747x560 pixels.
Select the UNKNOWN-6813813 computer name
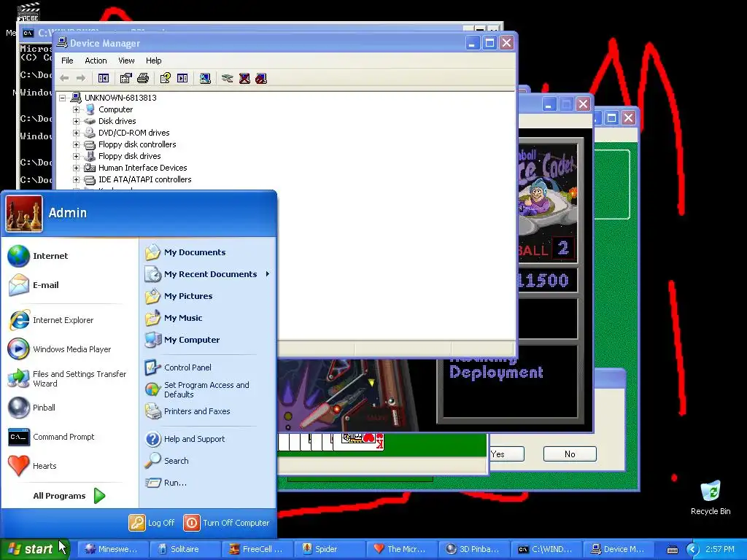point(120,98)
